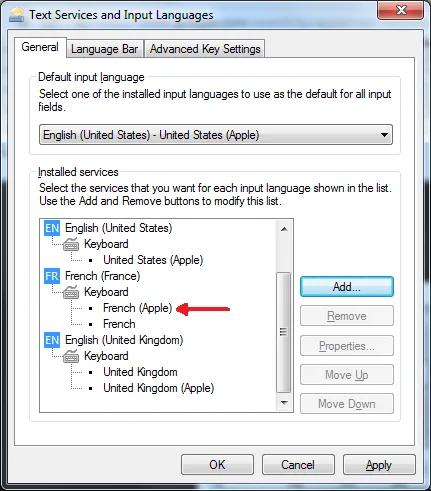The height and width of the screenshot is (491, 431).
Task: Switch to the General tab
Action: 40,47
